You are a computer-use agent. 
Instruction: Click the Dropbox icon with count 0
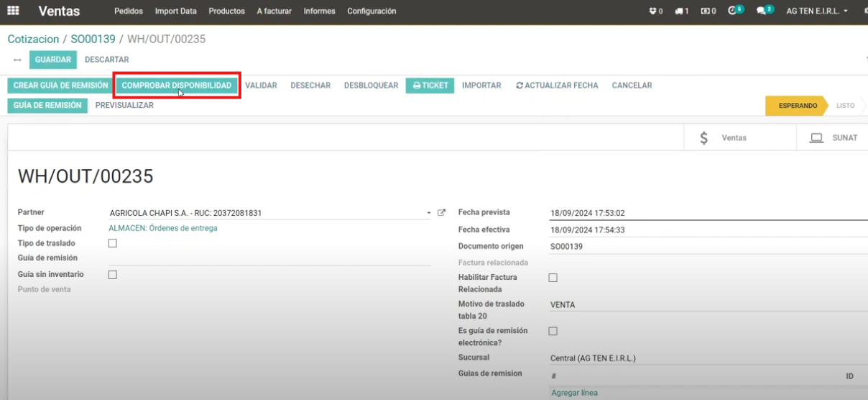coord(655,12)
